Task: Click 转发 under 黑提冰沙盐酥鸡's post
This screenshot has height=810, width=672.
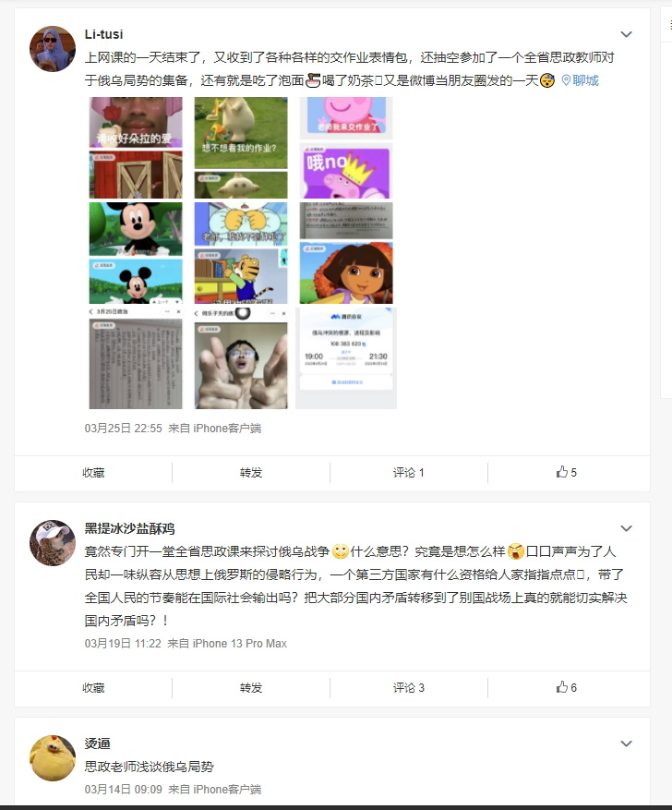Action: (251, 688)
